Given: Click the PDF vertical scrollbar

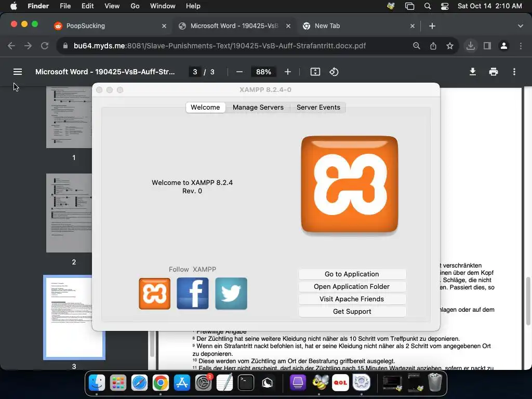Looking at the screenshot, I should tap(528, 301).
